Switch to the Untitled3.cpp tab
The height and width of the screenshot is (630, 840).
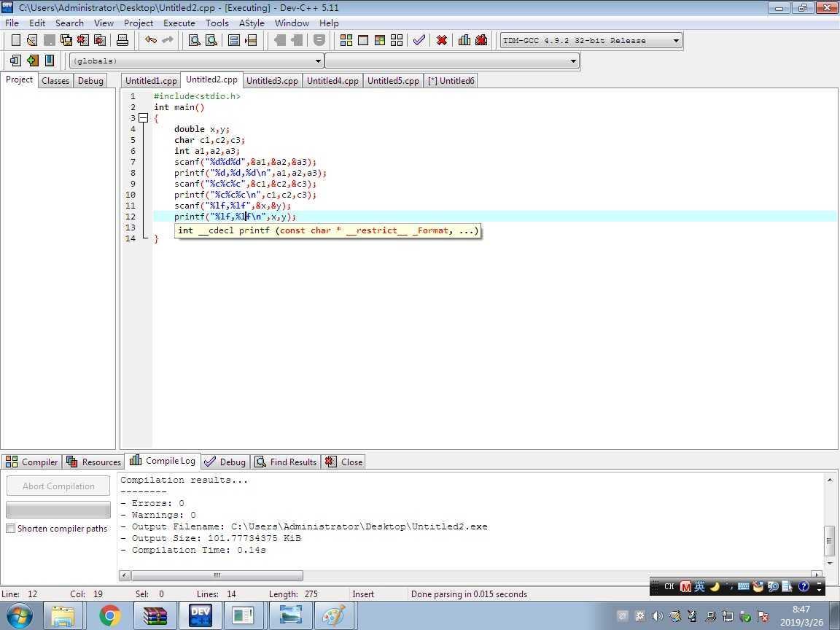coord(272,81)
